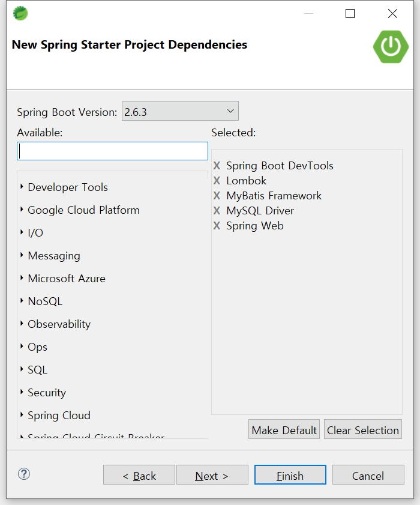Expand the Security category
The height and width of the screenshot is (505, 420).
(22, 392)
